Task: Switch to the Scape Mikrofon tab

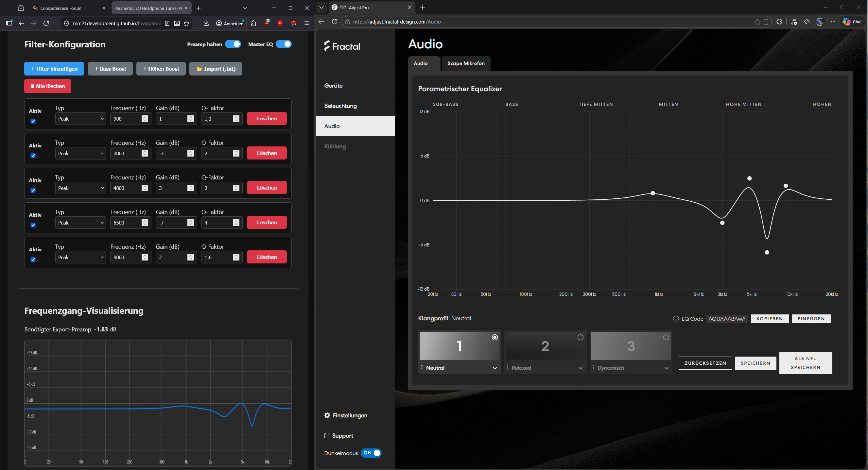Action: [466, 63]
